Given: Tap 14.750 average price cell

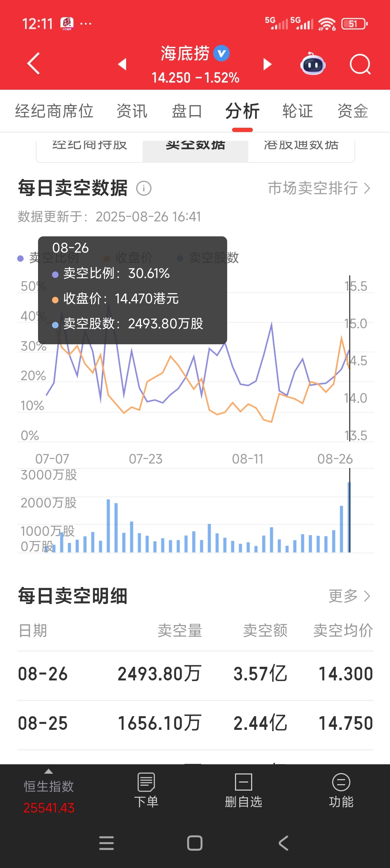Looking at the screenshot, I should [346, 723].
